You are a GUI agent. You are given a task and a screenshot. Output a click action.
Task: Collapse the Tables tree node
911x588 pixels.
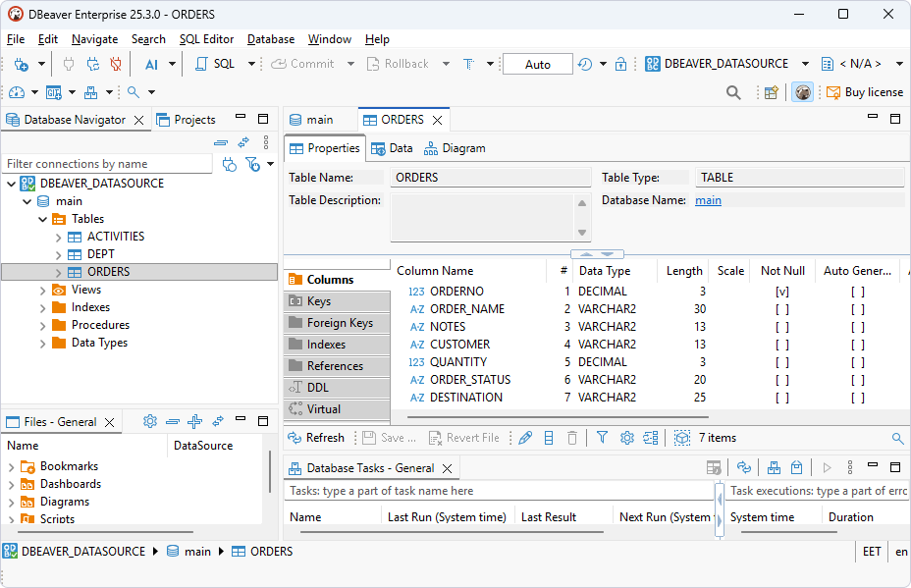42,218
